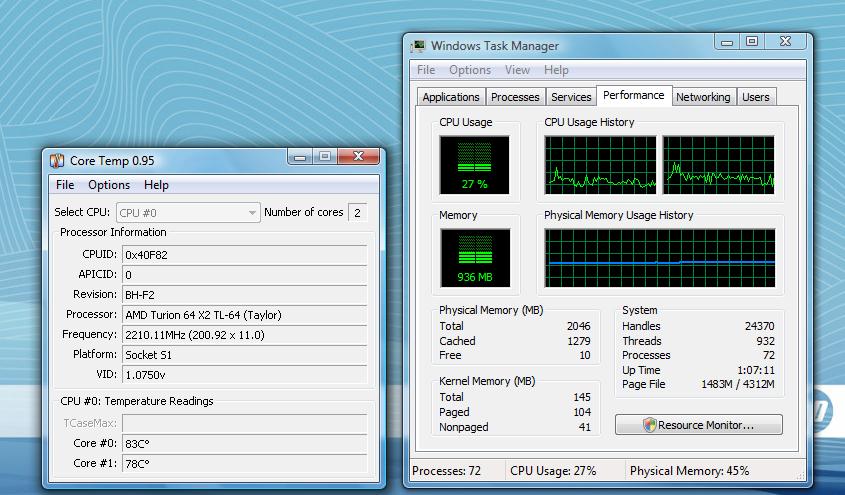Click the Cached value 1279
The width and height of the screenshot is (845, 495).
coord(578,341)
